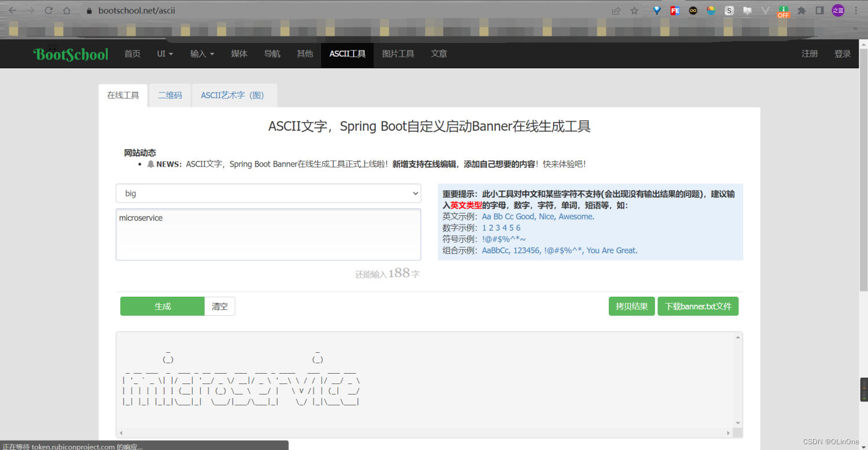The height and width of the screenshot is (450, 868).
Task: Select the ASCII工具 navigation item
Action: 347,54
